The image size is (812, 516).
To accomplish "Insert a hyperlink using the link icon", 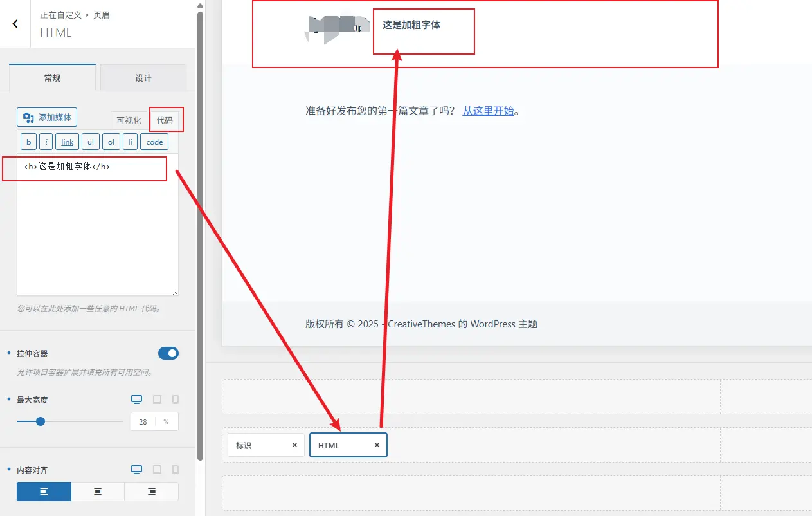I will [x=67, y=141].
